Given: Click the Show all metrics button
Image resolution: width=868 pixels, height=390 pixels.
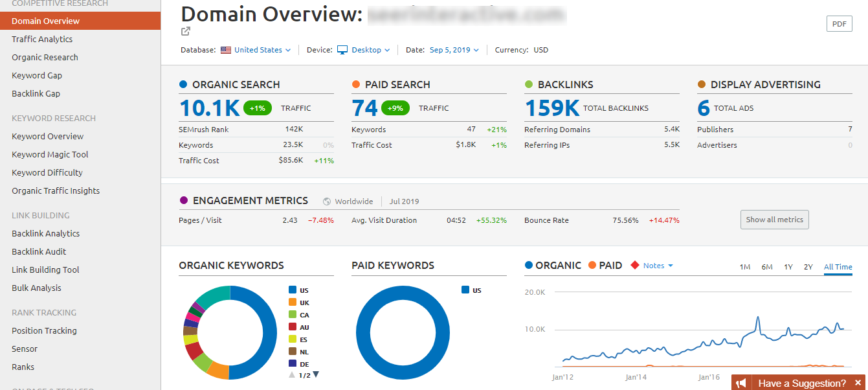Looking at the screenshot, I should 774,220.
